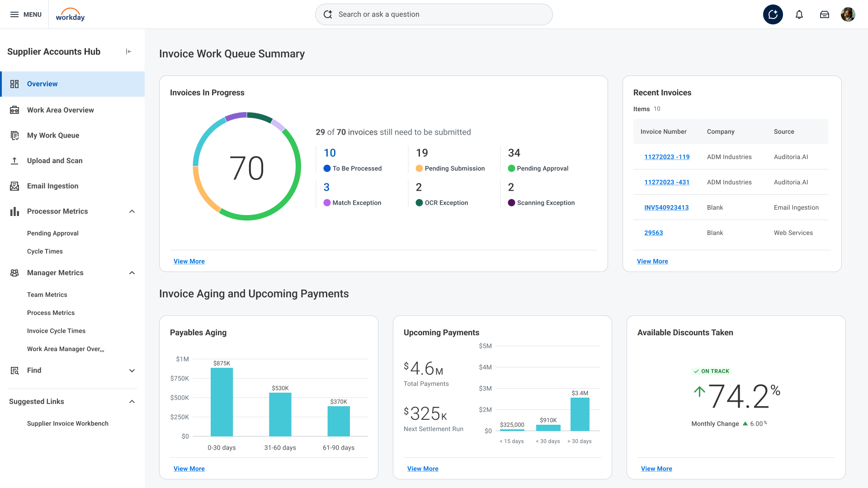Expand the Find section
Screen dimensions: 868x488
tap(132, 371)
